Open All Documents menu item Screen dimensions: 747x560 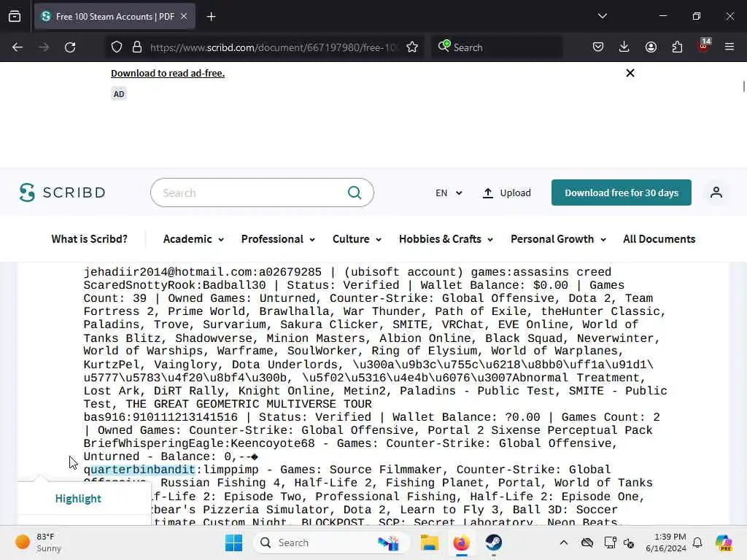coord(659,239)
